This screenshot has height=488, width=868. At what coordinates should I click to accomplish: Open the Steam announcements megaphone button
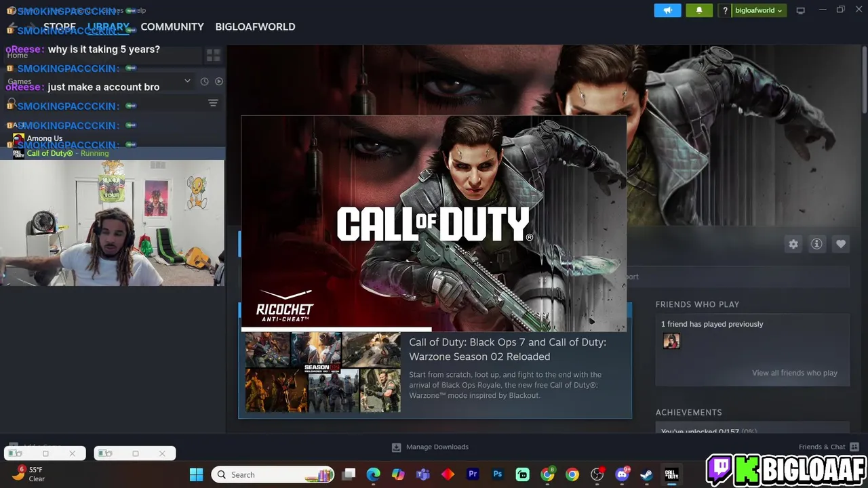point(667,10)
